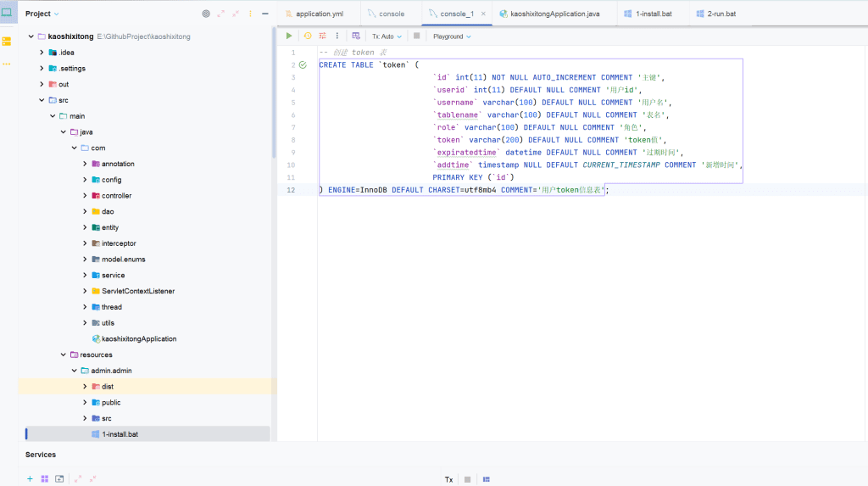Open Project panel options menu dots
The height and width of the screenshot is (486, 868).
tap(250, 14)
